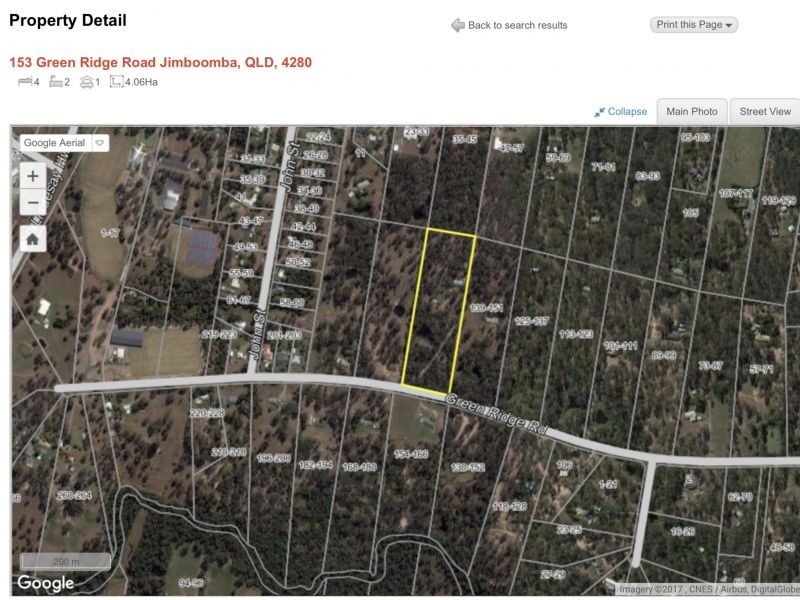The image size is (800, 600).
Task: Switch to the Street View tab
Action: click(x=765, y=112)
